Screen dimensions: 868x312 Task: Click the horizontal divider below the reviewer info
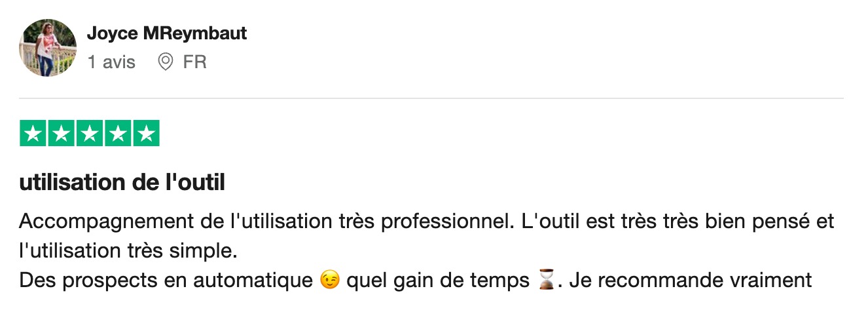(431, 98)
